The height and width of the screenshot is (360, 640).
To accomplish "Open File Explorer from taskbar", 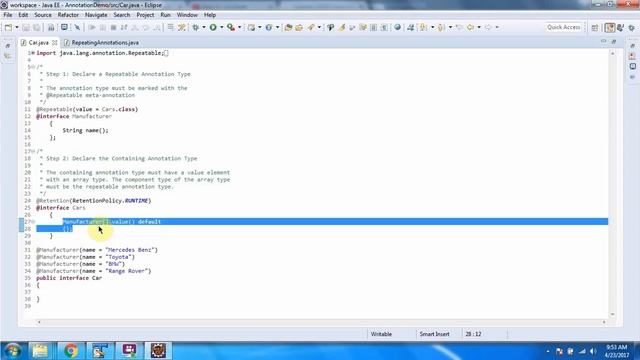I will tap(40, 351).
